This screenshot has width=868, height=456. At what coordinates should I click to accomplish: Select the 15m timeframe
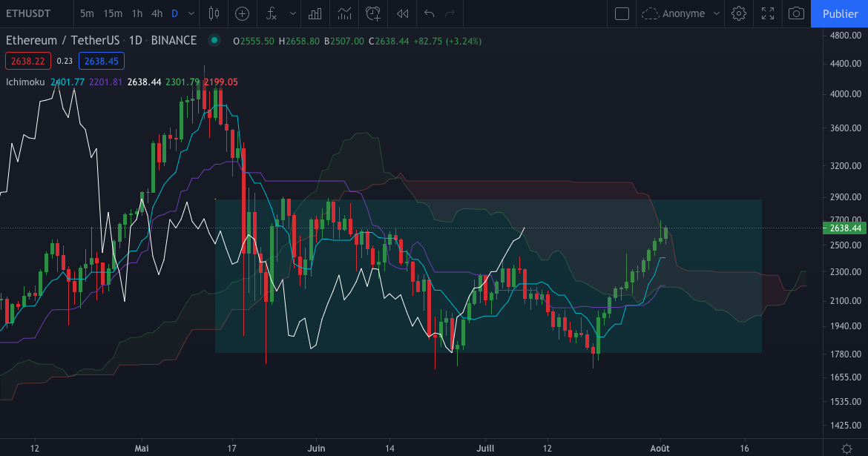113,13
